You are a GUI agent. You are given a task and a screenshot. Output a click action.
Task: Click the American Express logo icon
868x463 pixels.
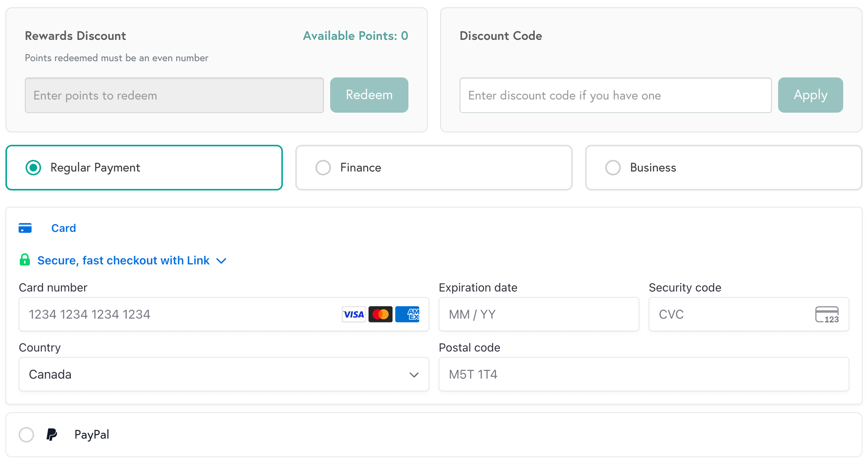[x=407, y=314]
